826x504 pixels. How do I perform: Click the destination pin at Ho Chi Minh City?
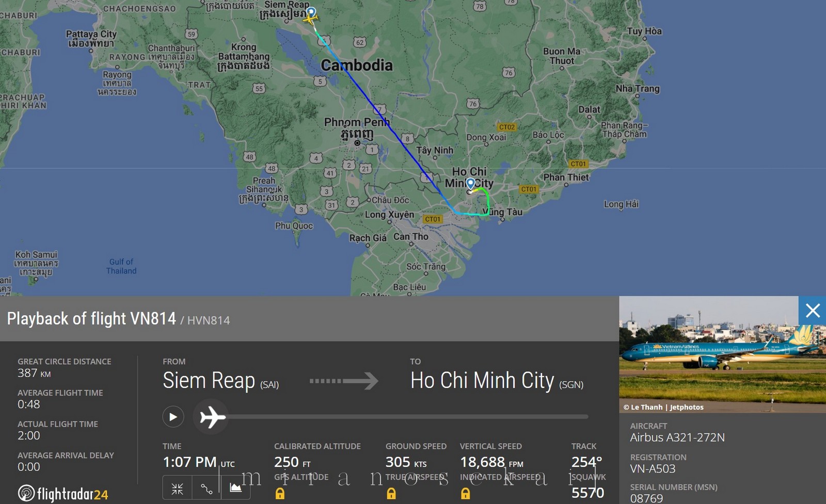click(470, 184)
